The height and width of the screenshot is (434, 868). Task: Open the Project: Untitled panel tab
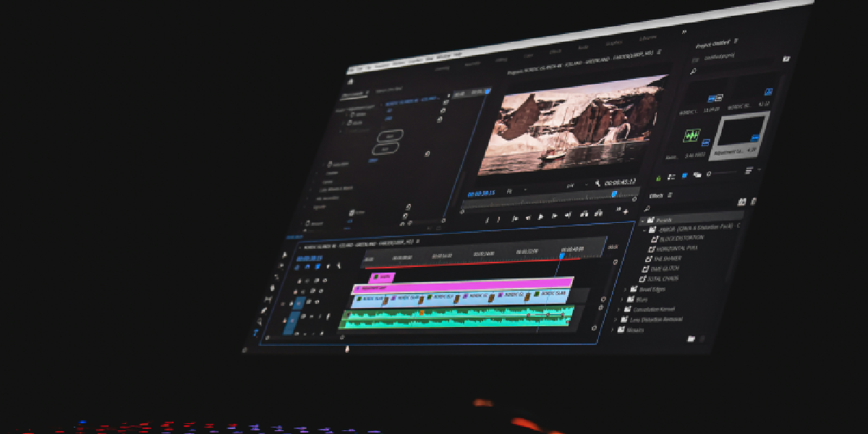[x=713, y=44]
